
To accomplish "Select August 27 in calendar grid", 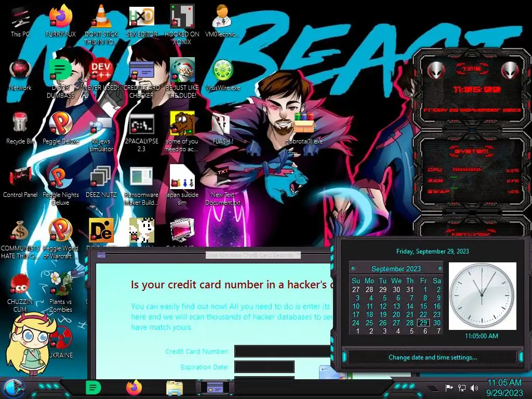I will (x=355, y=289).
